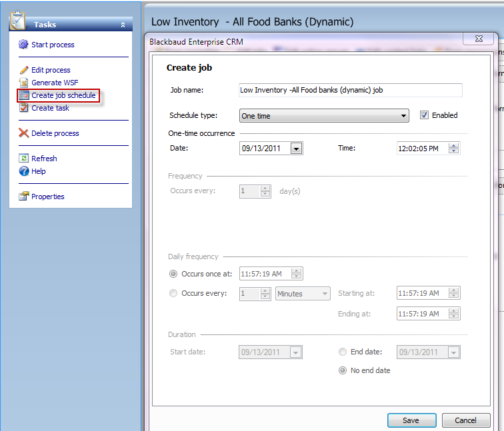Select the No end date radio button

(343, 370)
